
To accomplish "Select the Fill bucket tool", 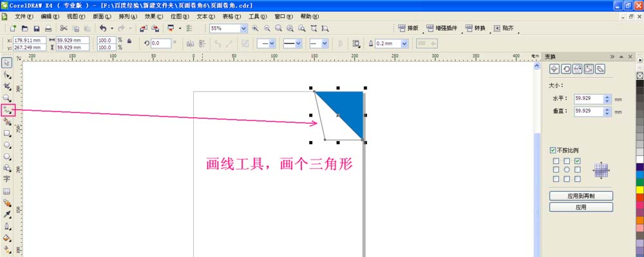I will pyautogui.click(x=7, y=238).
